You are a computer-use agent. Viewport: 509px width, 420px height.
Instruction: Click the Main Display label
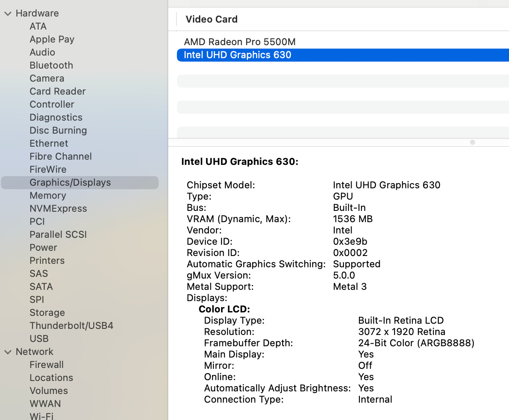[x=234, y=354]
